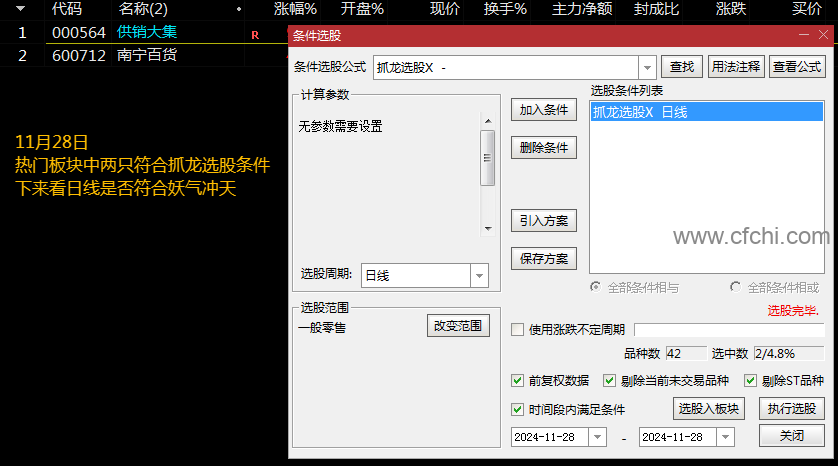Image resolution: width=838 pixels, height=466 pixels.
Task: Toggle 时间段内满足条件 checkbox
Action: point(517,409)
